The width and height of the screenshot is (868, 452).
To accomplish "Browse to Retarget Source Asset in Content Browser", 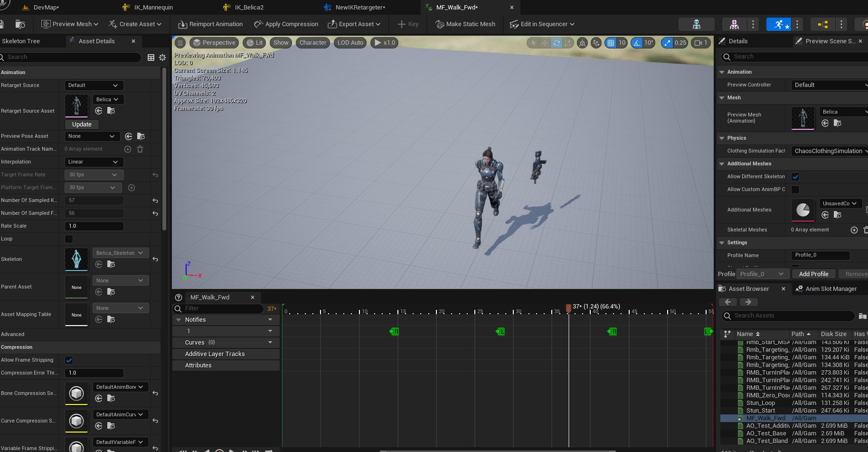I will [111, 111].
